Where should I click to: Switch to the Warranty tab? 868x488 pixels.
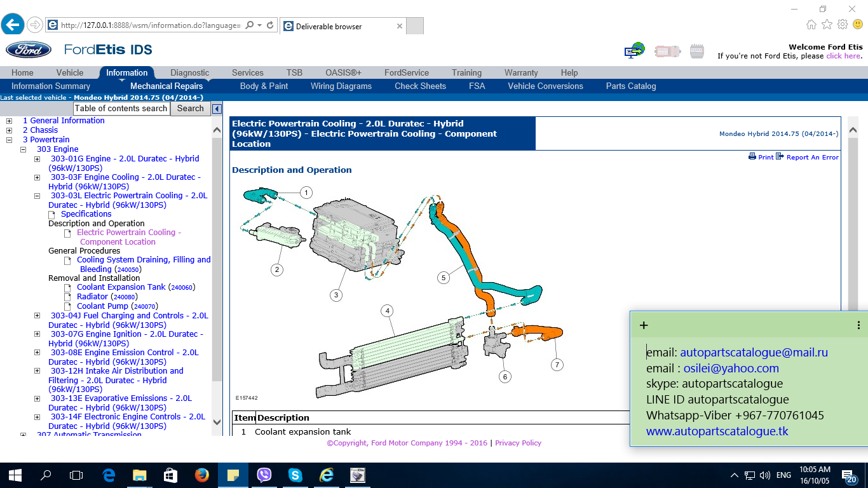pos(521,72)
